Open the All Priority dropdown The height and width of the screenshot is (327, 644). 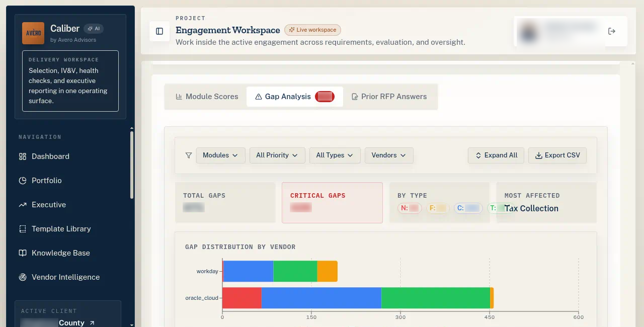point(277,155)
